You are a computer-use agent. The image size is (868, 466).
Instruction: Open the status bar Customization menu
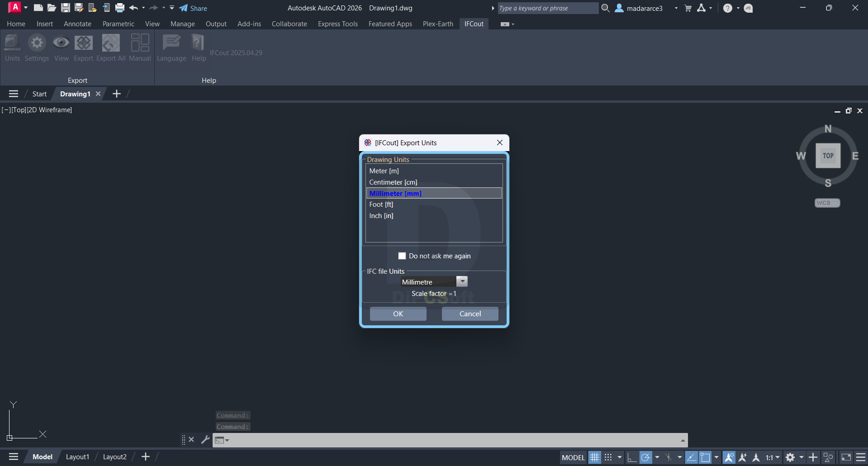(x=861, y=457)
